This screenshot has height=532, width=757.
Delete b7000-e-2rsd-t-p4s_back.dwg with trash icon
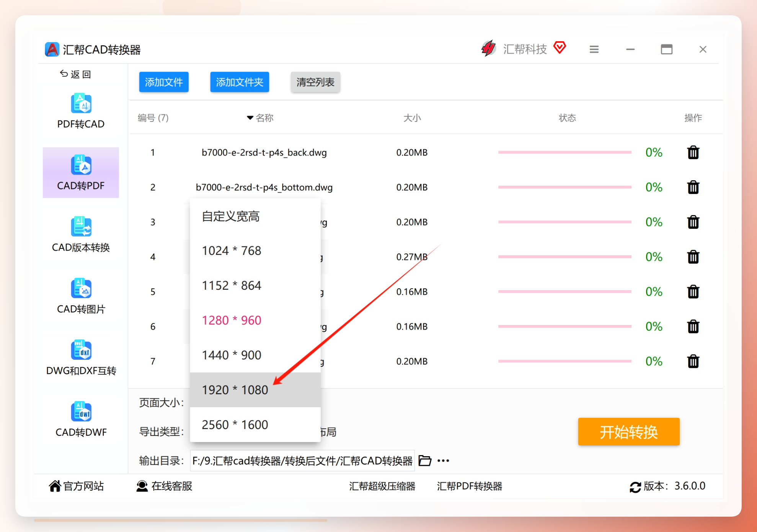tap(693, 152)
